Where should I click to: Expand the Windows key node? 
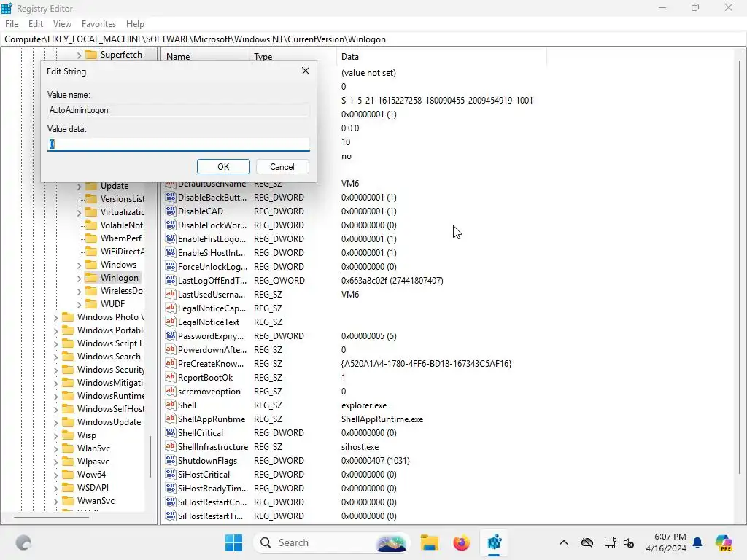click(x=79, y=265)
